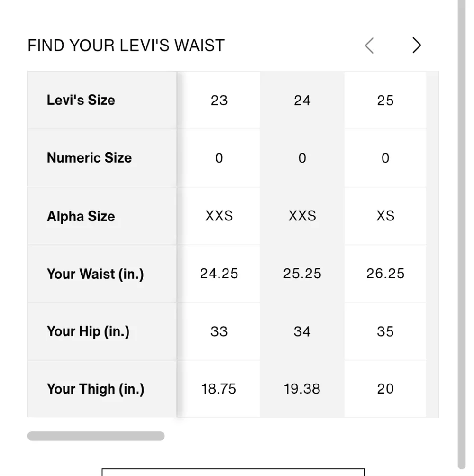Click the 34 hip measurement cell
This screenshot has width=474, height=476.
click(302, 331)
